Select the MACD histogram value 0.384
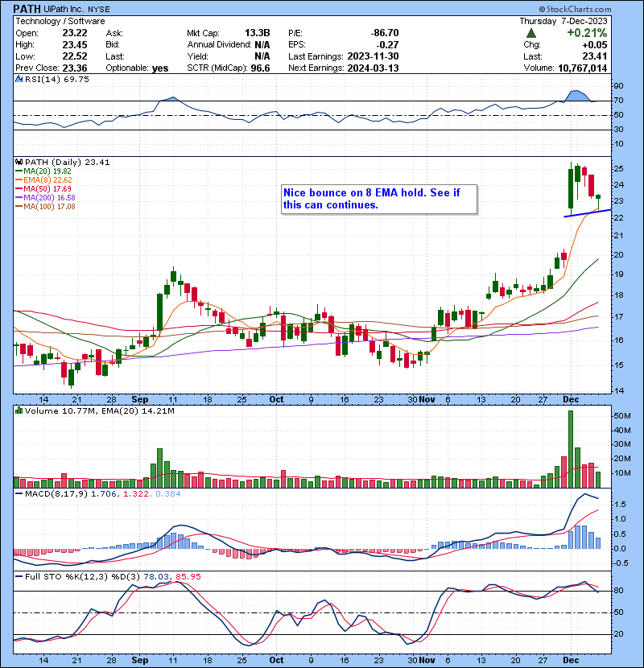Viewport: 644px width, 668px height. (x=168, y=494)
